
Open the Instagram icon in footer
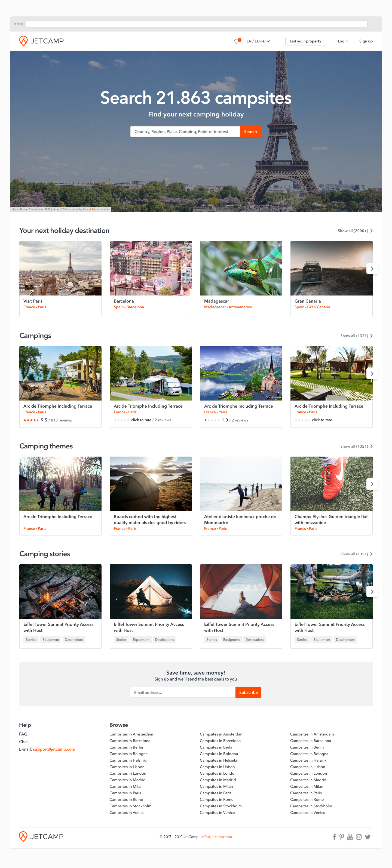pyautogui.click(x=359, y=837)
